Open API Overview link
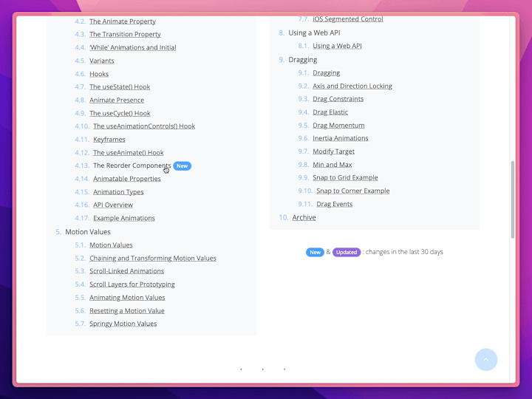Viewport: 532px width, 399px height. tap(113, 205)
